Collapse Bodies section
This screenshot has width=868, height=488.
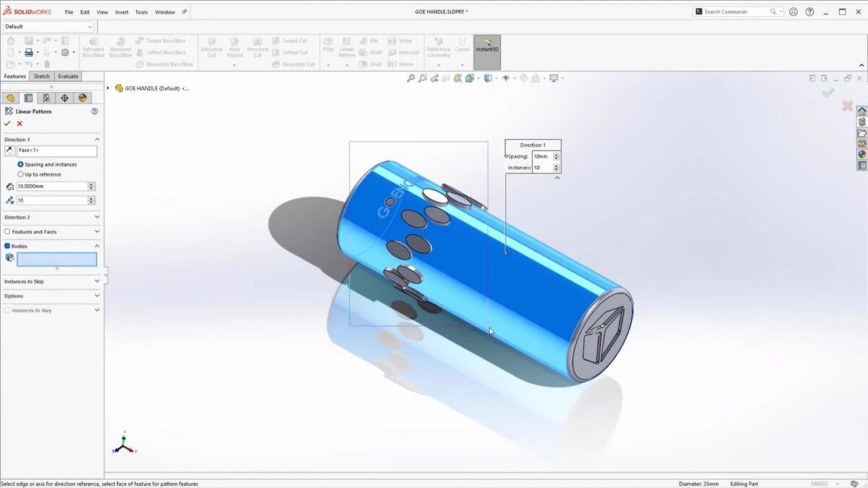pos(97,246)
